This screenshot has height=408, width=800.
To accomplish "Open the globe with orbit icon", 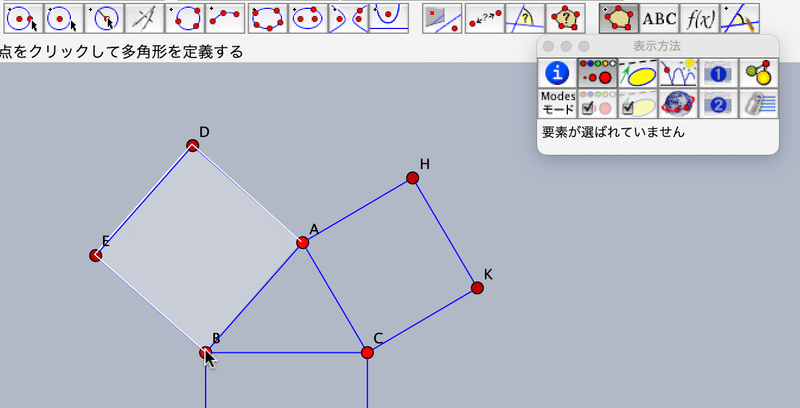I will click(x=678, y=104).
